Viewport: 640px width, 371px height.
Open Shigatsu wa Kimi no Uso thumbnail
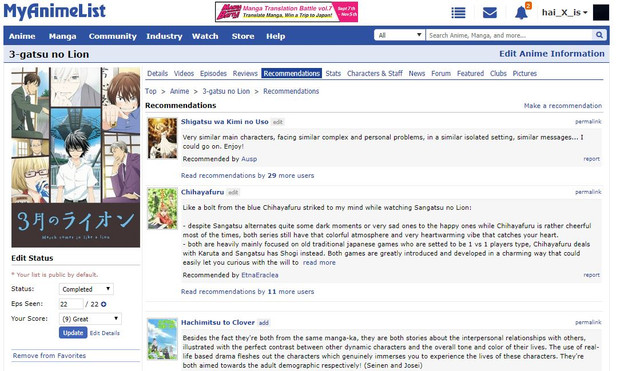(x=162, y=138)
